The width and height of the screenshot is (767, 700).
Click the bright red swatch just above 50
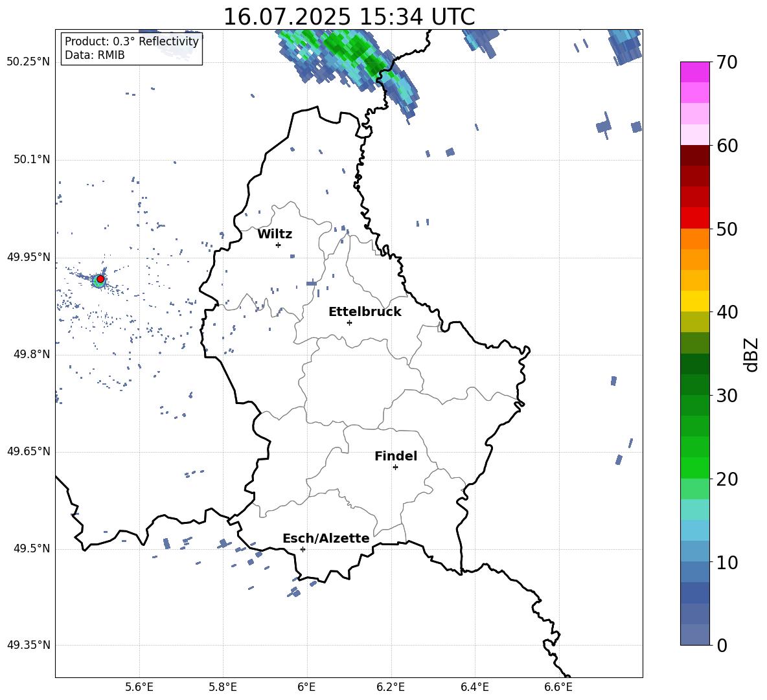(x=695, y=218)
